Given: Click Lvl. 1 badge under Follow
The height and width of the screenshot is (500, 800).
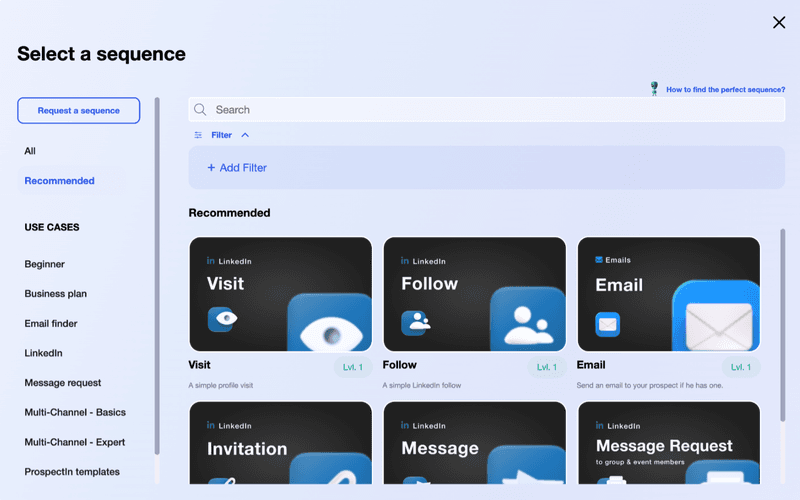Looking at the screenshot, I should [x=546, y=367].
